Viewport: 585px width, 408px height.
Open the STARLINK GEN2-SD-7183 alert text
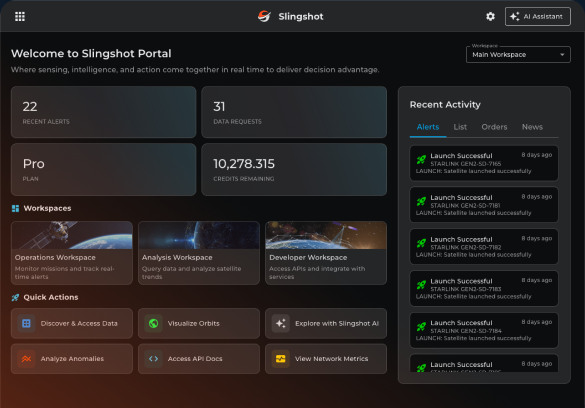click(x=465, y=289)
